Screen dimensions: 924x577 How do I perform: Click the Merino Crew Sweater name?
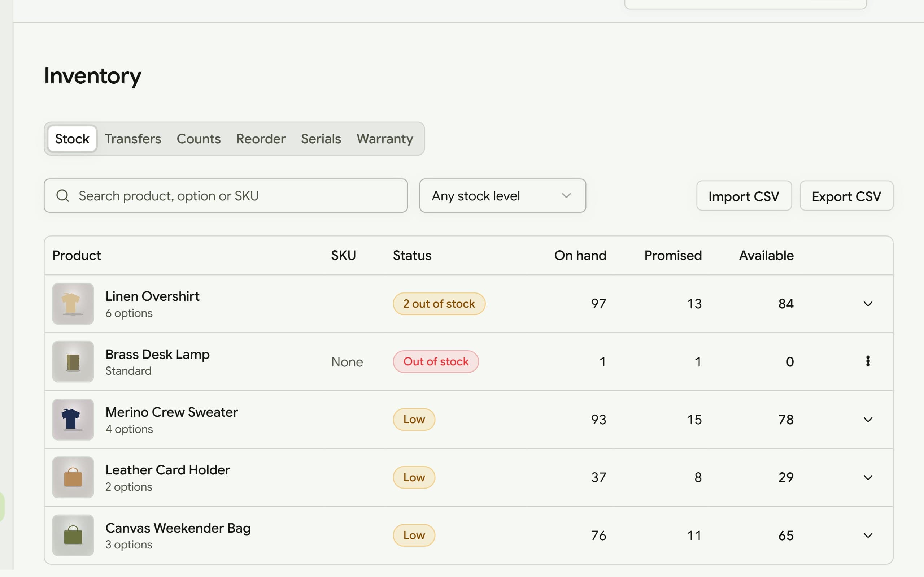[171, 412]
